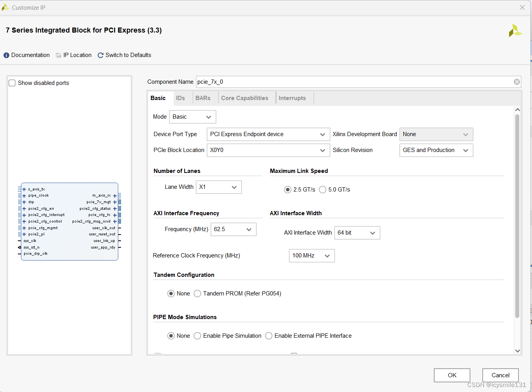Select the user_clk_out port in block diagram
This screenshot has width=532, height=392.
(x=104, y=228)
